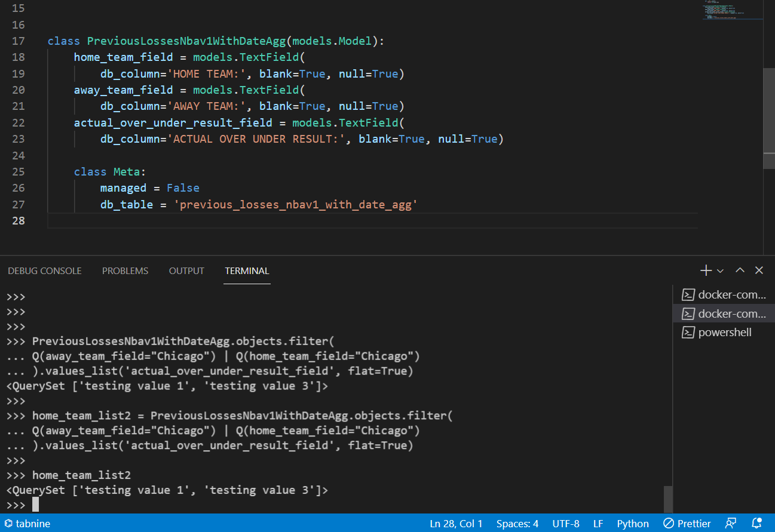Change end of line sequence LF
775x532 pixels.
tap(598, 524)
